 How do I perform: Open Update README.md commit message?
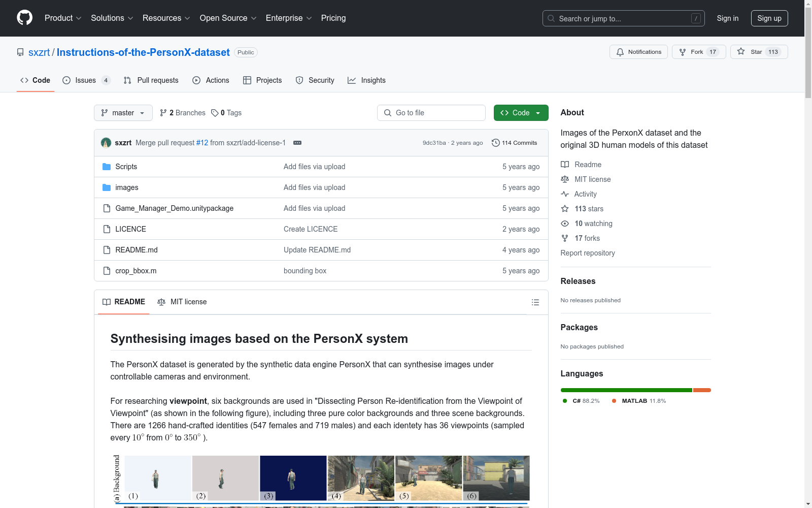click(317, 250)
